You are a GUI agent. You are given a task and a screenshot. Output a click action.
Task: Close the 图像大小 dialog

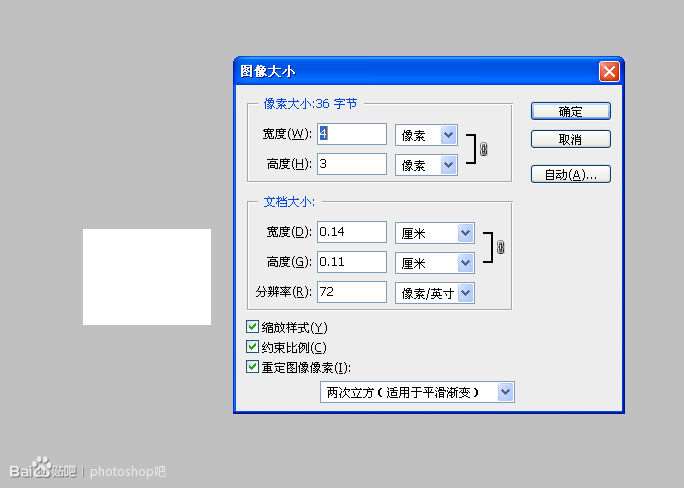(x=609, y=71)
